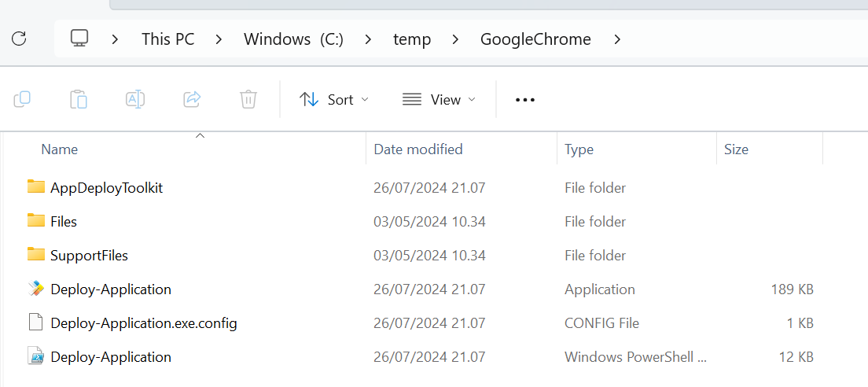Click the Rename icon in toolbar
The image size is (868, 387).
tap(135, 99)
